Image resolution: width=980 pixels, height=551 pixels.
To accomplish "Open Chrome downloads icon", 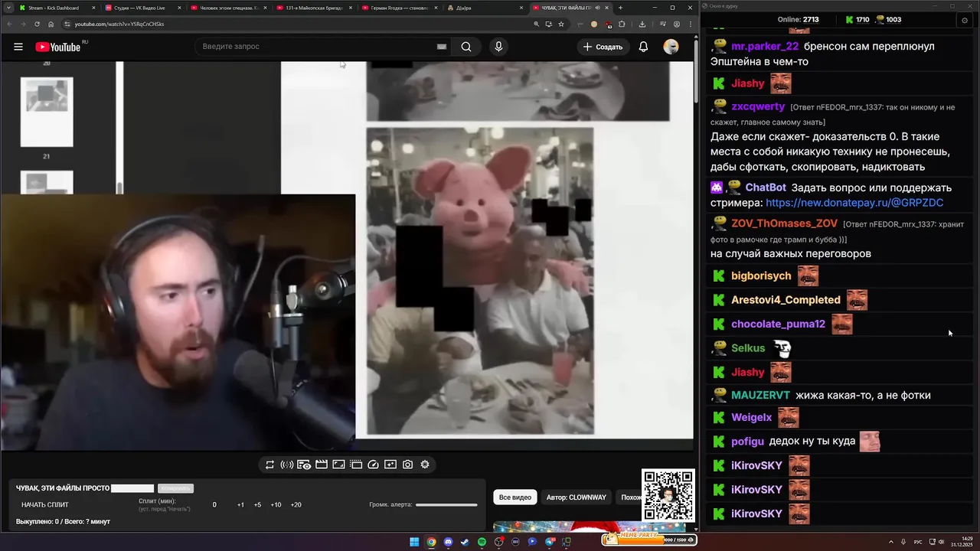I will pyautogui.click(x=642, y=24).
